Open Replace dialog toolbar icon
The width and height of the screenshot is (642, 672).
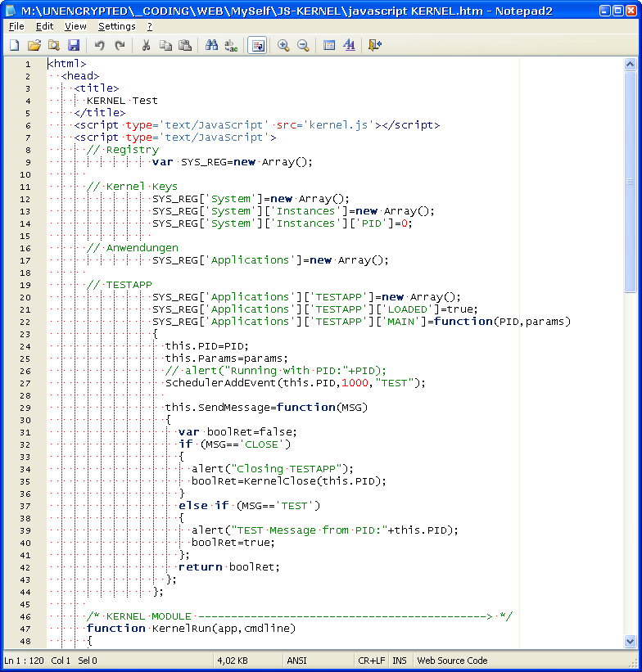click(231, 46)
